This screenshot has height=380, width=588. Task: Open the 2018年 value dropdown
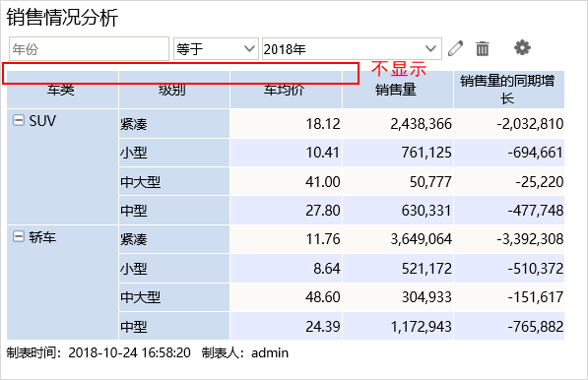(x=352, y=48)
